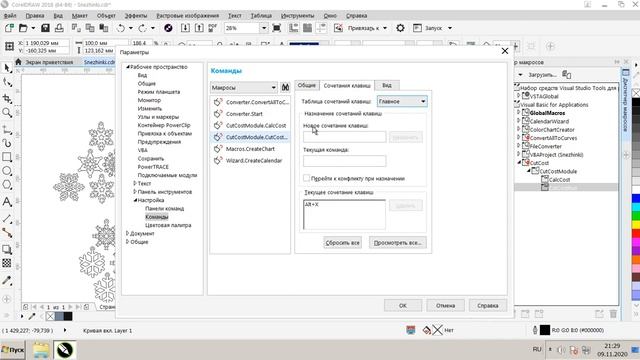Click the Отмена button
640x360 pixels.
coord(445,305)
